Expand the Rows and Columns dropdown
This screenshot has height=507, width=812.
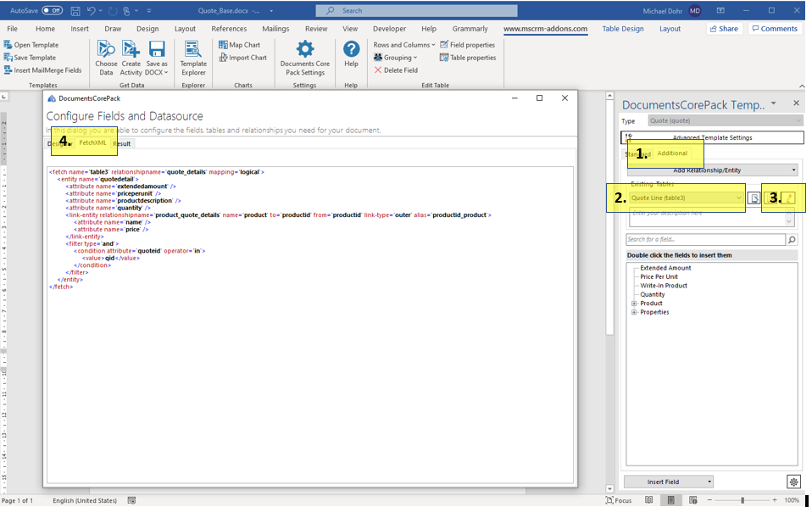click(x=404, y=45)
